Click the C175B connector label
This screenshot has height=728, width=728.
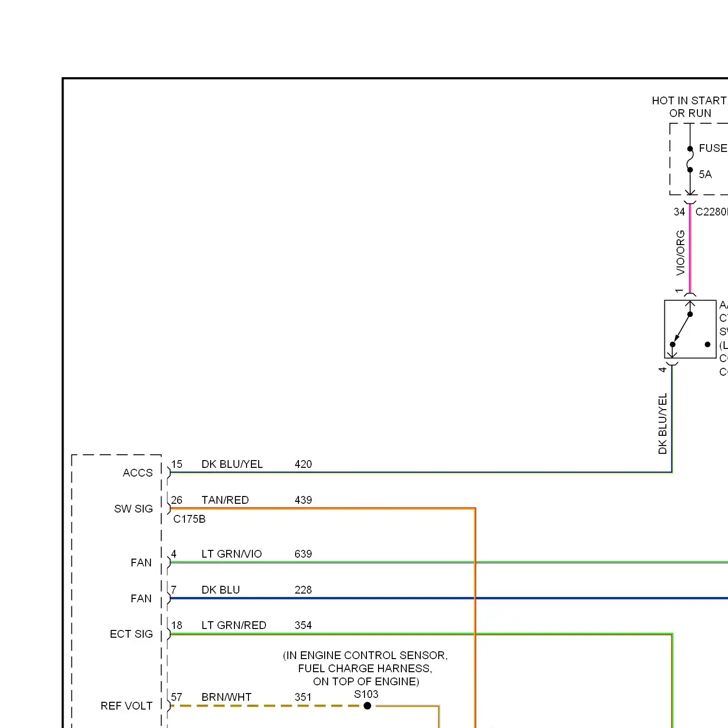tap(189, 519)
